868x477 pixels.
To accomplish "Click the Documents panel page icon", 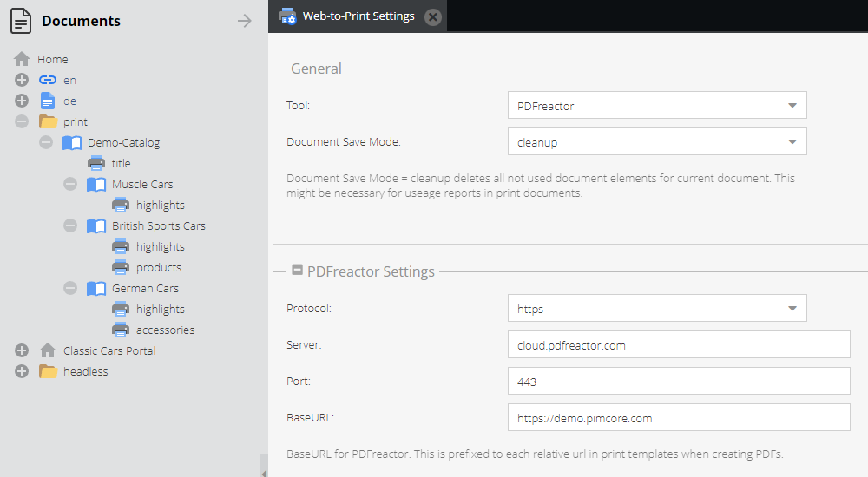I will click(x=21, y=21).
